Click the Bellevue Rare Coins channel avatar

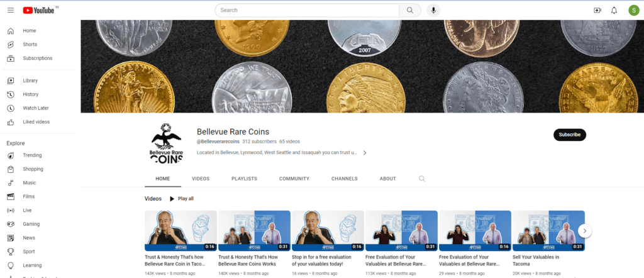tap(166, 143)
